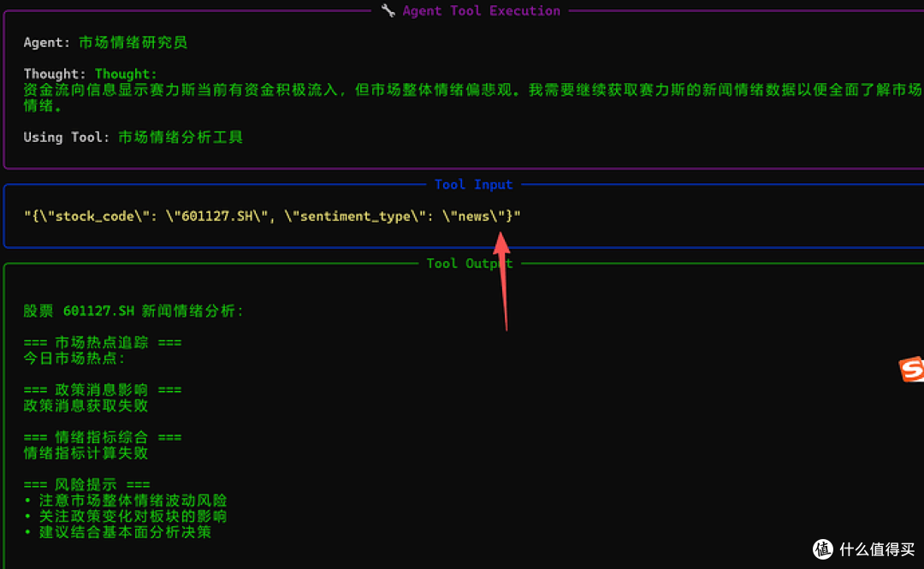The width and height of the screenshot is (924, 569).
Task: Click the 'Tool Input' section header
Action: click(473, 185)
